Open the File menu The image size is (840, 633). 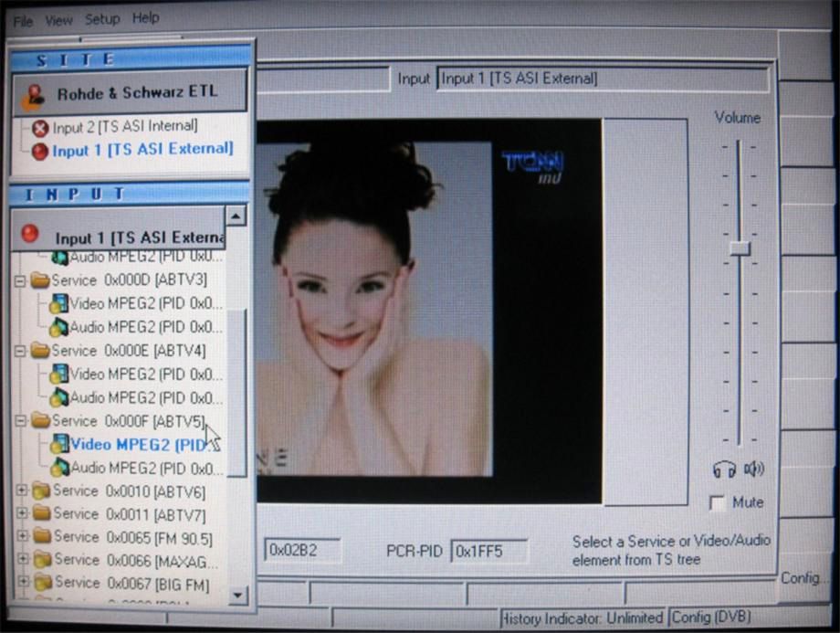click(23, 19)
